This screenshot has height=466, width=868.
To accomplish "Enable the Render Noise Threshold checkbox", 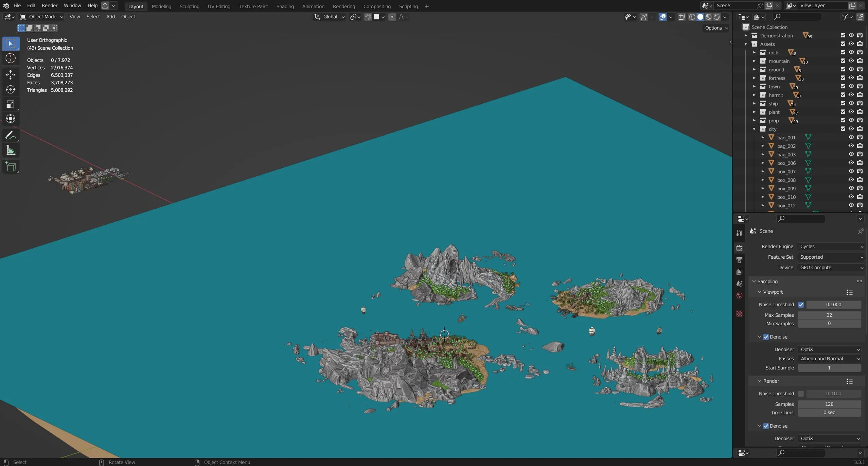I will [801, 394].
